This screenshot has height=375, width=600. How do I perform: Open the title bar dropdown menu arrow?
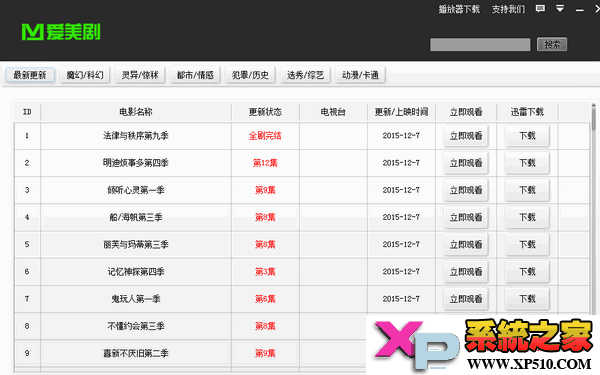pyautogui.click(x=560, y=8)
